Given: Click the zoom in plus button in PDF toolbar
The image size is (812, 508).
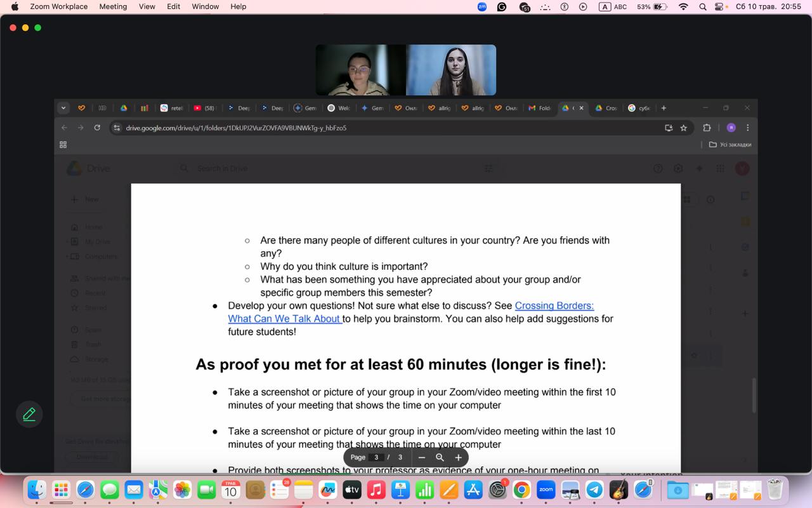Looking at the screenshot, I should (x=458, y=457).
